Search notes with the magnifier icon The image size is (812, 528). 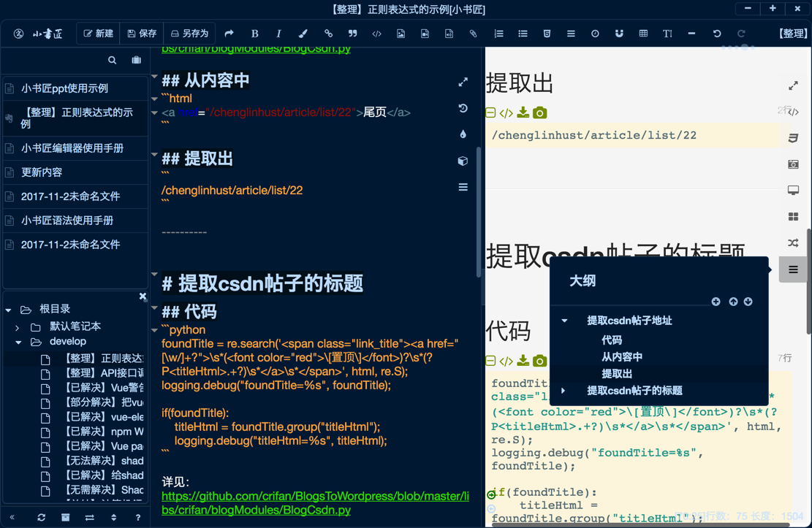[x=112, y=60]
